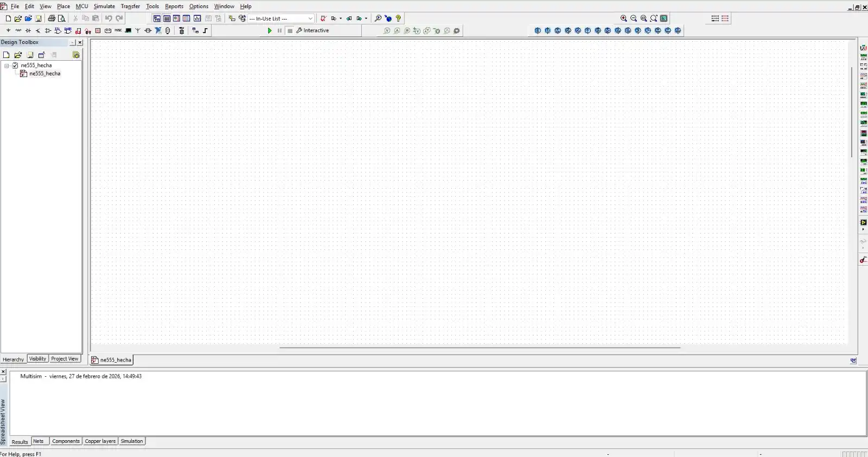Switch to the Copper layers tab
This screenshot has height=457, width=868.
100,441
